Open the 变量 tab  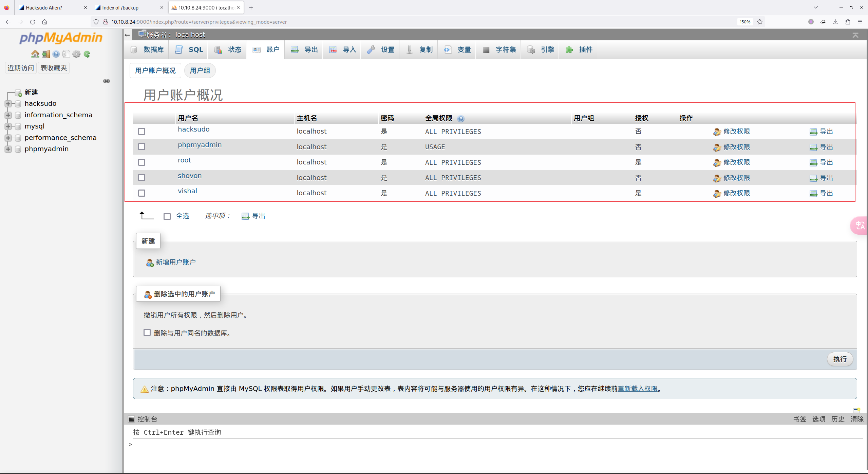point(457,50)
